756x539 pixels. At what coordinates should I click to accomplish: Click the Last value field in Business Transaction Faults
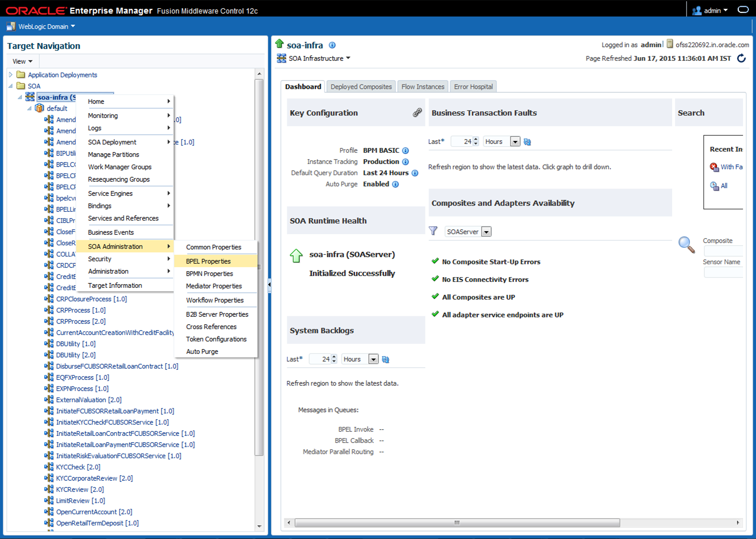tap(462, 142)
